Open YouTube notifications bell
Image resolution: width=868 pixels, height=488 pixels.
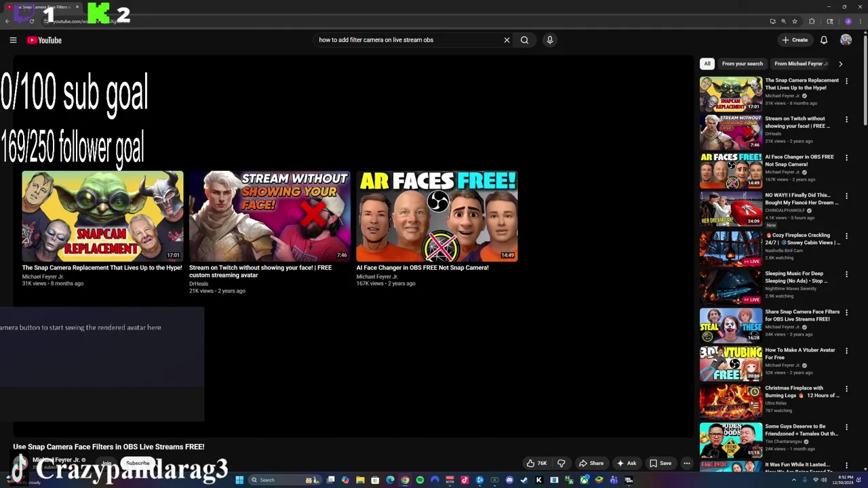824,40
